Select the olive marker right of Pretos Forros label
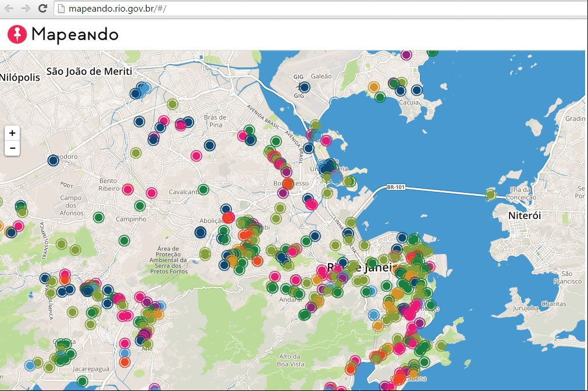Screen dimensions: 588x391 [205, 254]
